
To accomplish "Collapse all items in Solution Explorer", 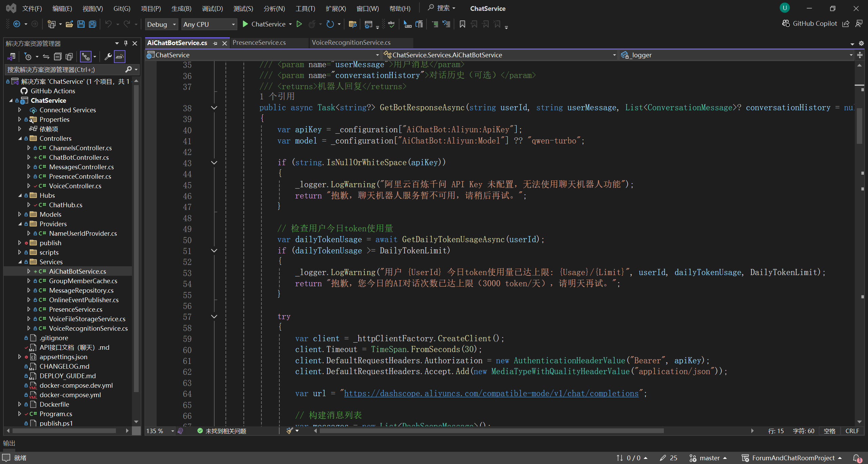I will coord(58,57).
